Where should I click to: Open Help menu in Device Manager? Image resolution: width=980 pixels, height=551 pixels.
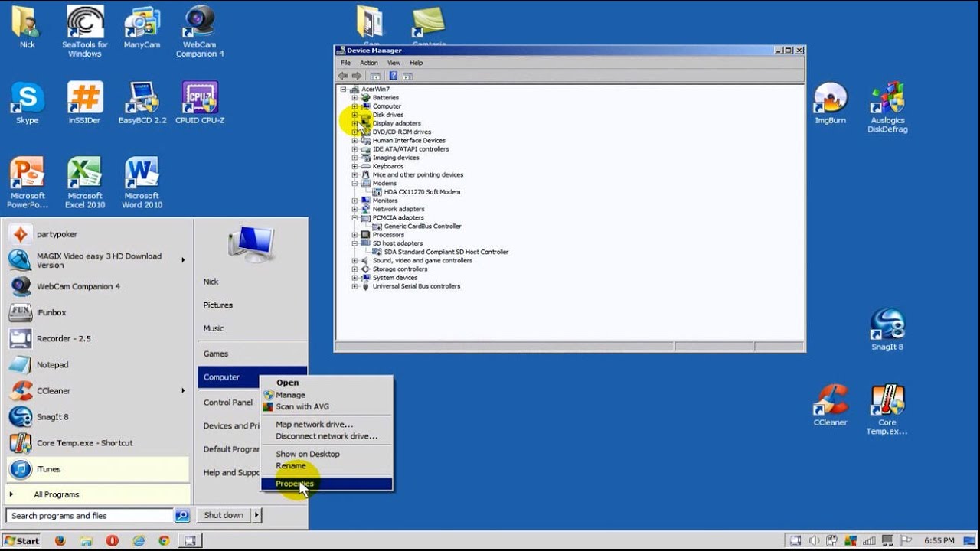coord(416,63)
